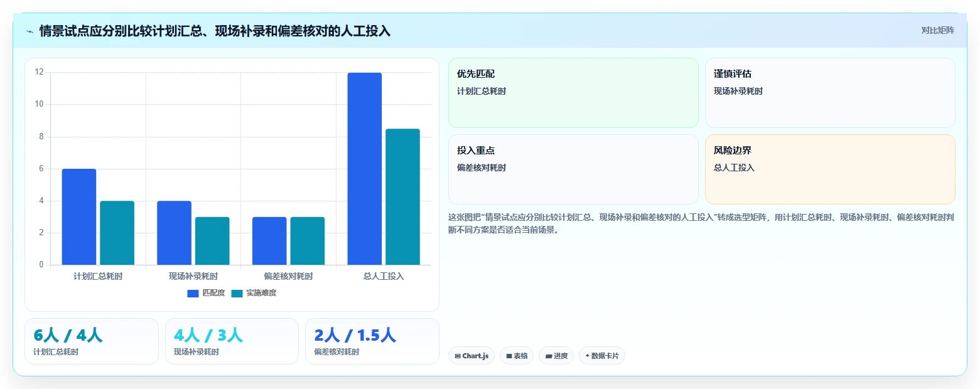Screen dimensions: 980x389
Task: Click the main heading 情景试点应分别比较 title
Action: 215,31
